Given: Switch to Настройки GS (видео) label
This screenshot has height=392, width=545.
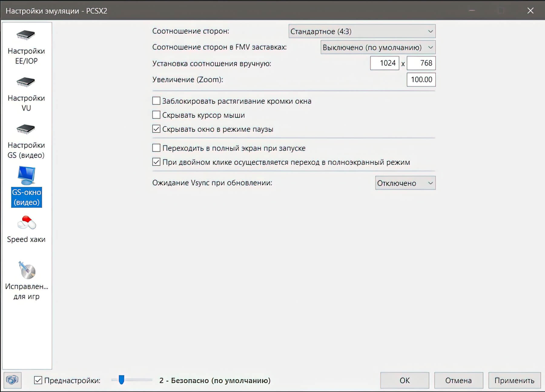Looking at the screenshot, I should coord(26,150).
